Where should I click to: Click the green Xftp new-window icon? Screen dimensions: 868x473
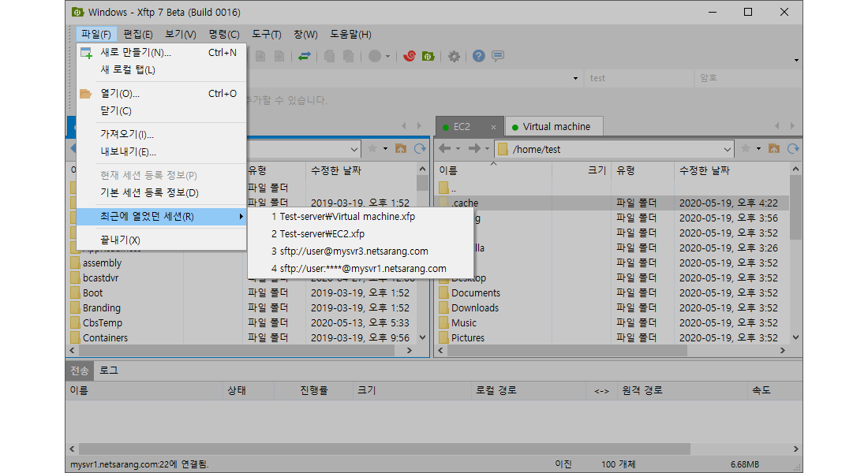(428, 56)
